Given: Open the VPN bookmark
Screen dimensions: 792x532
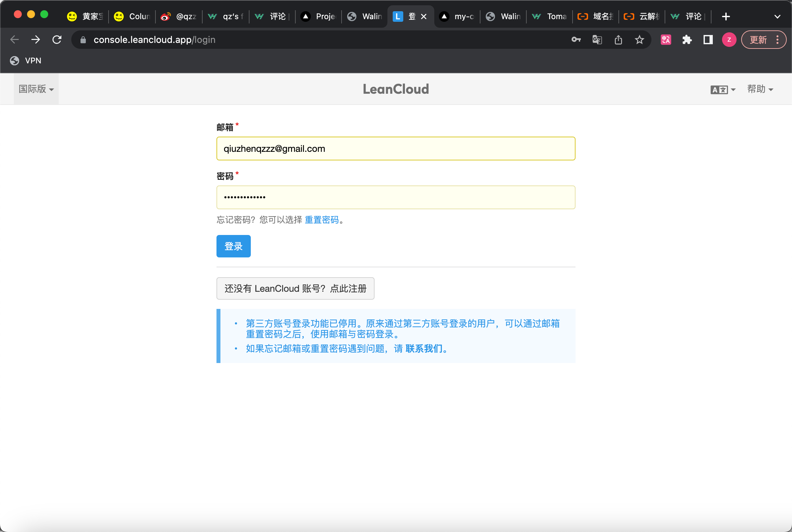Looking at the screenshot, I should click(x=26, y=60).
